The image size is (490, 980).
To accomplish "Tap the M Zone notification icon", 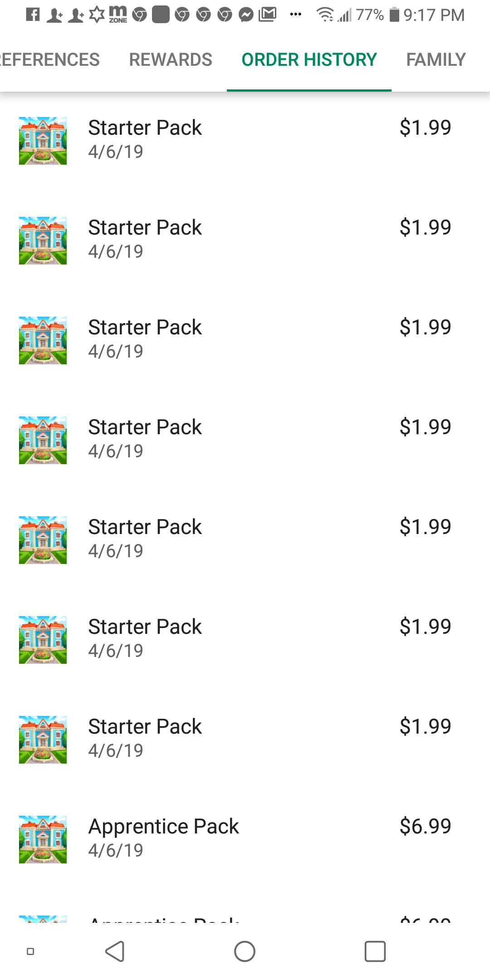I will point(117,15).
